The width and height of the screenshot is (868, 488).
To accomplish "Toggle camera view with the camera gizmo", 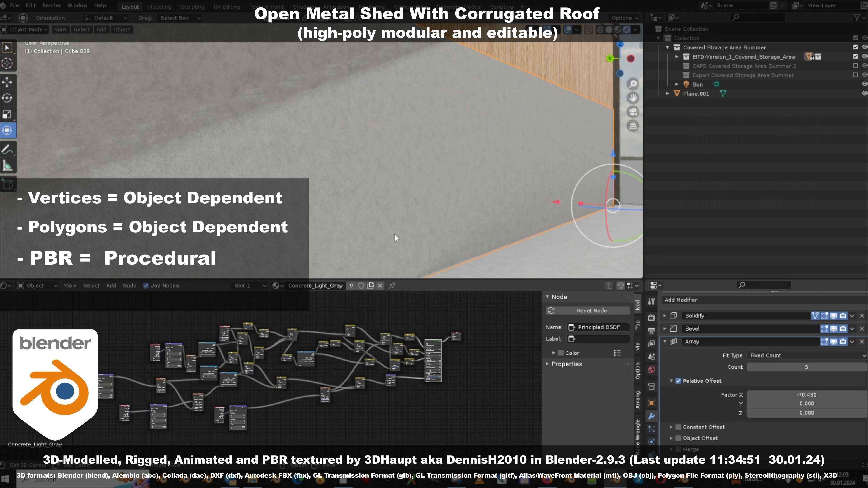I will pos(633,112).
